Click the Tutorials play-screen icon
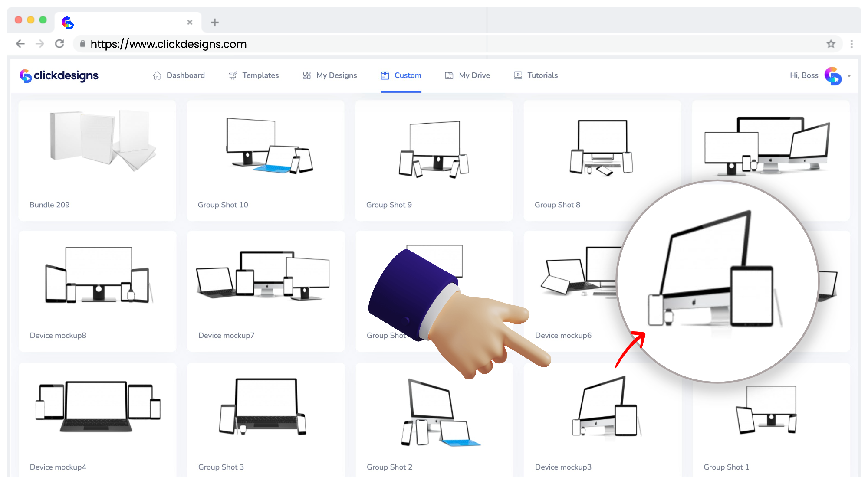The image size is (868, 477). coord(518,75)
